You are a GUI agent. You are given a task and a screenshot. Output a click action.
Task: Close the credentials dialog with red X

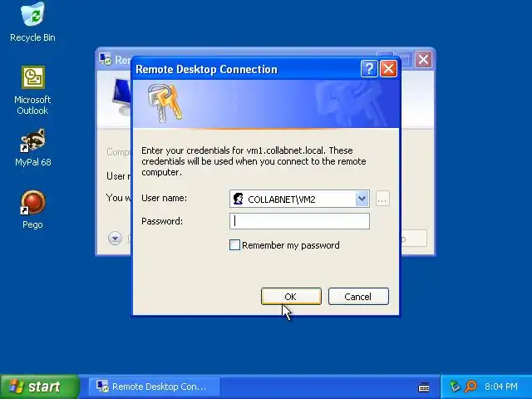(x=388, y=69)
